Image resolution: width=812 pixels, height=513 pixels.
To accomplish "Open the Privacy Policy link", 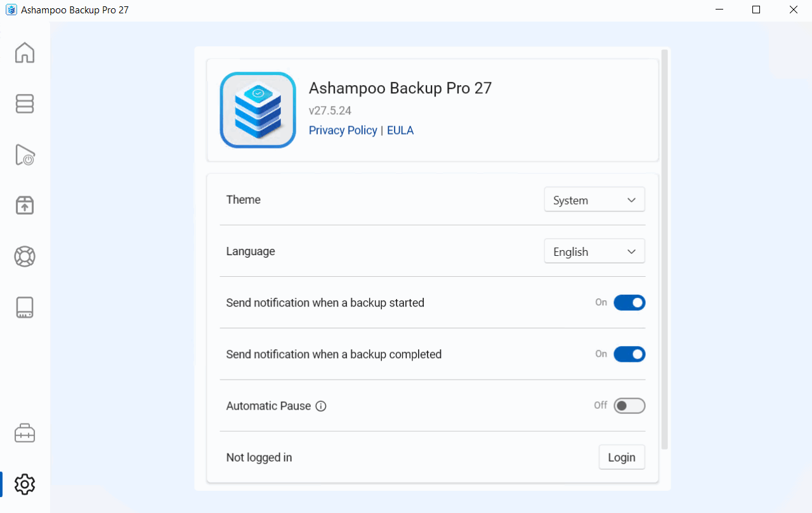I will 343,130.
